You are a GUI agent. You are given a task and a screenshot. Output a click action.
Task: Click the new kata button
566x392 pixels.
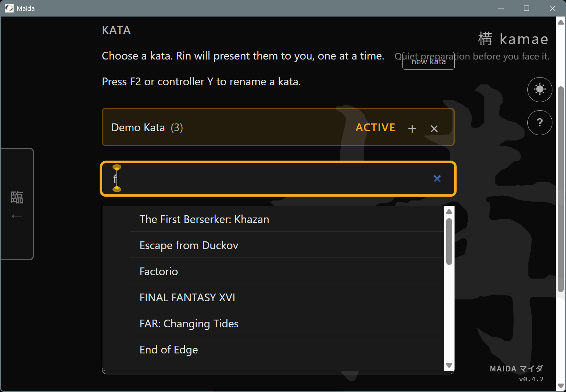(428, 61)
